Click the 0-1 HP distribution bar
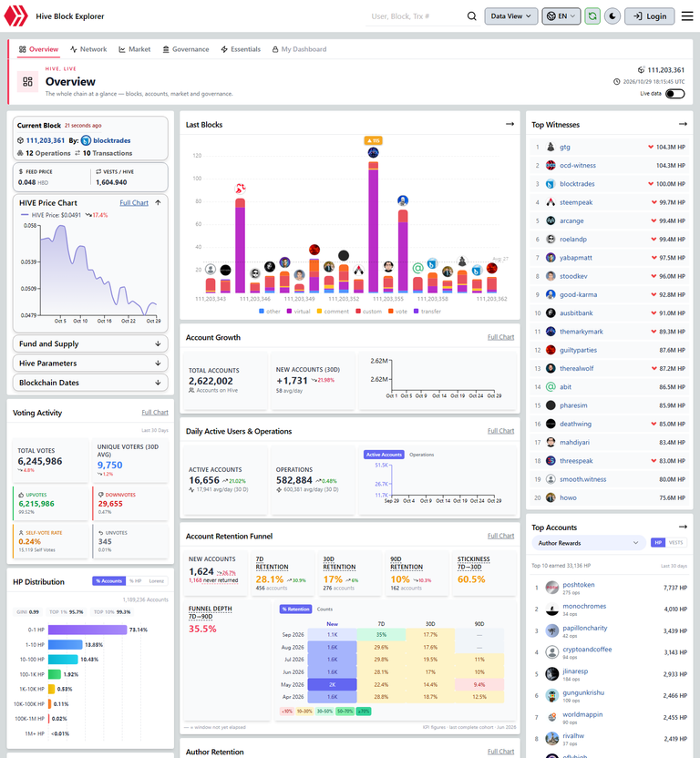The height and width of the screenshot is (758, 700). 87,630
